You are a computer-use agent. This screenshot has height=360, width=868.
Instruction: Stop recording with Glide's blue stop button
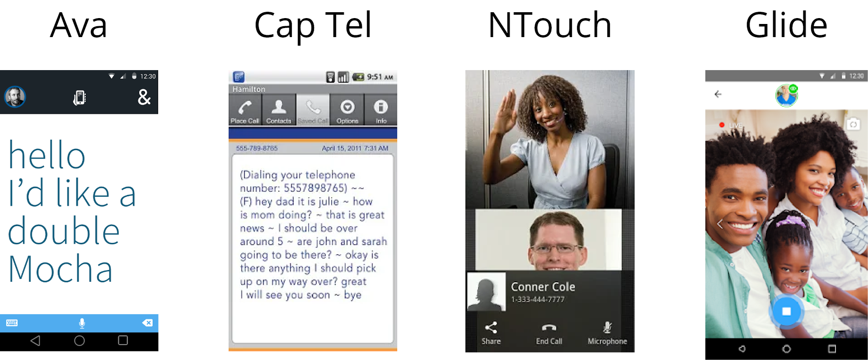[786, 311]
